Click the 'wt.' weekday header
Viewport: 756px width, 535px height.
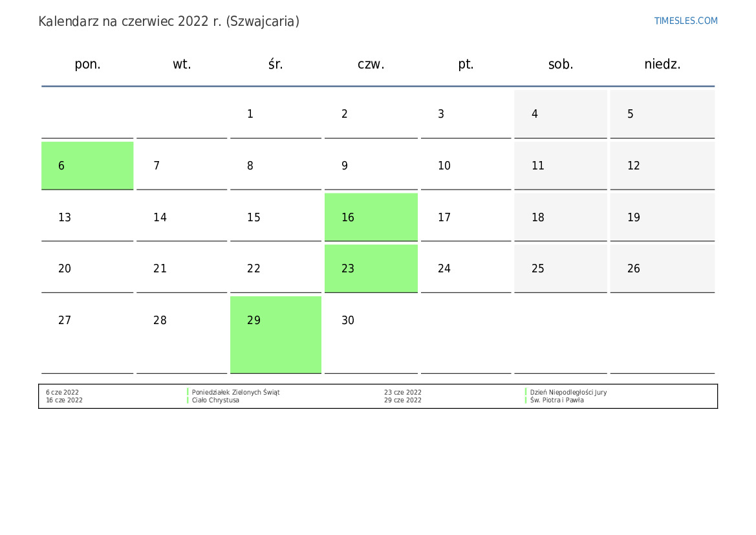(182, 64)
